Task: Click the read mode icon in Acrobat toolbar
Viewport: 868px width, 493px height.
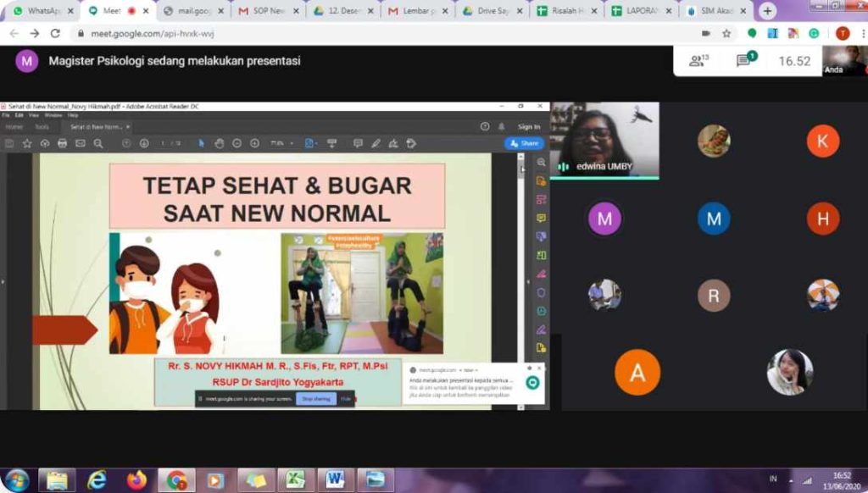Action: click(x=331, y=144)
